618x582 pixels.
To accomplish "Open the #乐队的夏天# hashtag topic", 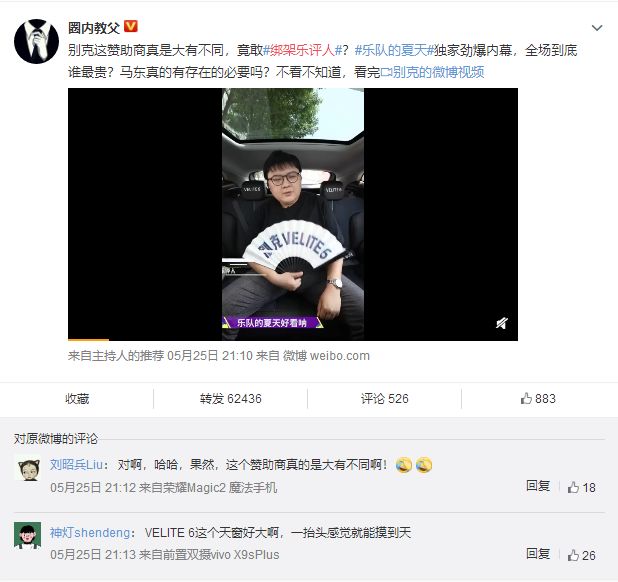I will (394, 50).
